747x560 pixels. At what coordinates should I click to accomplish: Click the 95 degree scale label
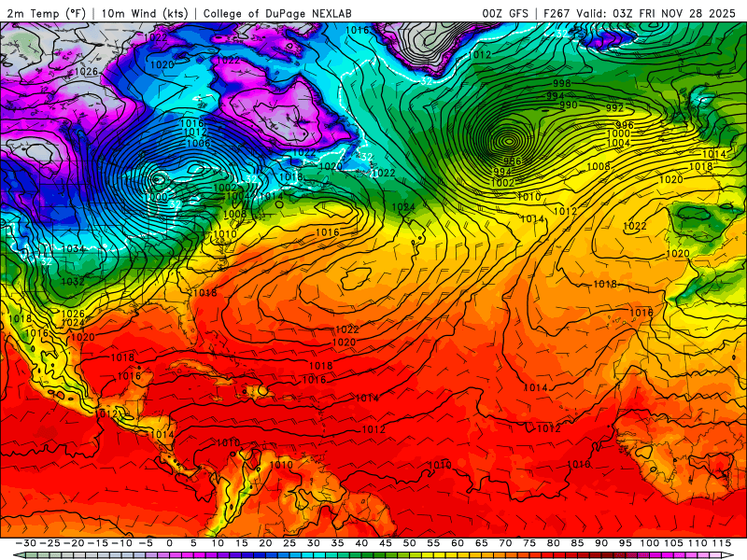coord(625,543)
